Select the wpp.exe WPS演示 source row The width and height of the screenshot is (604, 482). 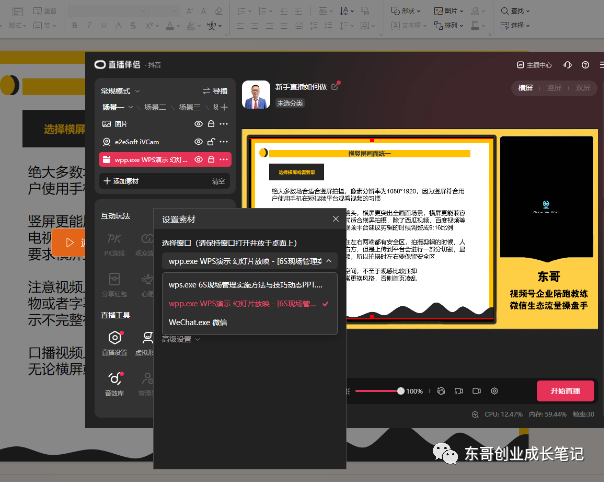pyautogui.click(x=165, y=160)
